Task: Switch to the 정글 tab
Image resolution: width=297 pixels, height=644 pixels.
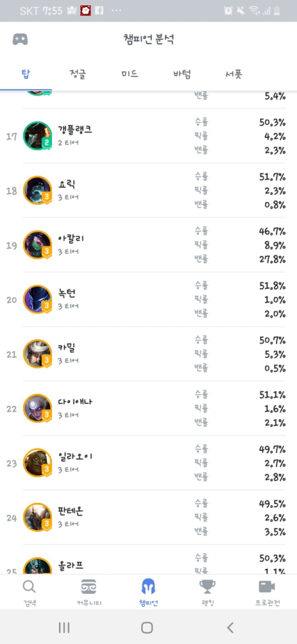Action: click(x=78, y=74)
